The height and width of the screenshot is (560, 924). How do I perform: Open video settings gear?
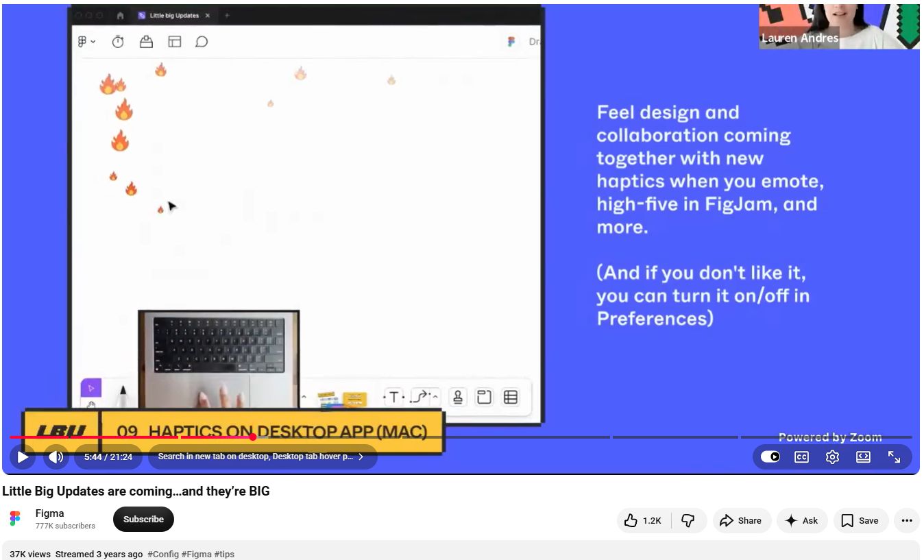coord(832,456)
